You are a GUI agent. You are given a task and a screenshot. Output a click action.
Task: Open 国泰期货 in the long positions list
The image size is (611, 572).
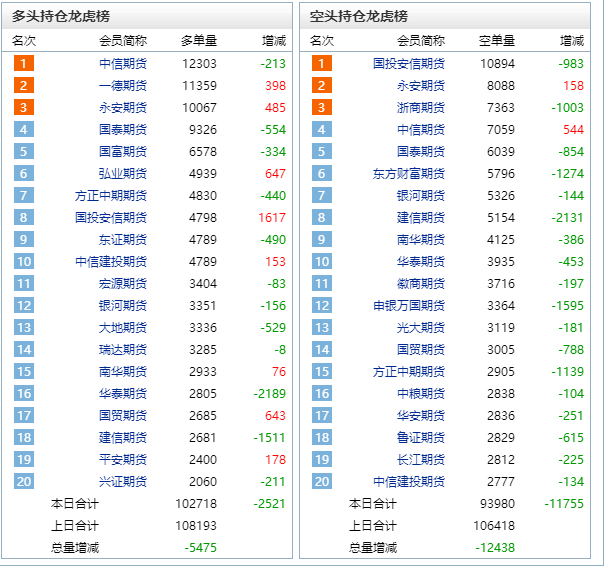(x=123, y=130)
